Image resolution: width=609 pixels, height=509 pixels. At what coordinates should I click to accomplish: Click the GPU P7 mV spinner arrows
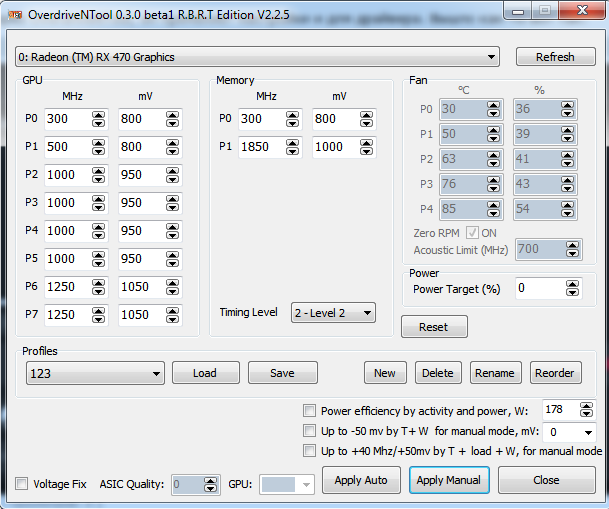pyautogui.click(x=172, y=314)
